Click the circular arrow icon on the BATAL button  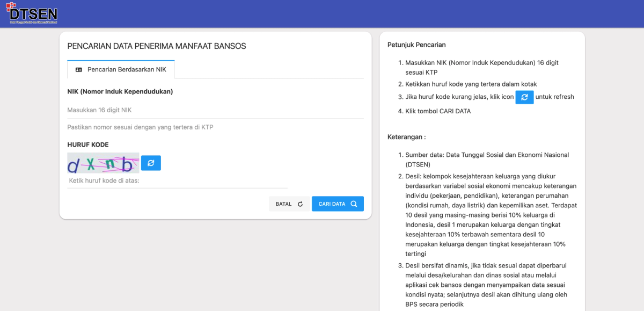[300, 204]
